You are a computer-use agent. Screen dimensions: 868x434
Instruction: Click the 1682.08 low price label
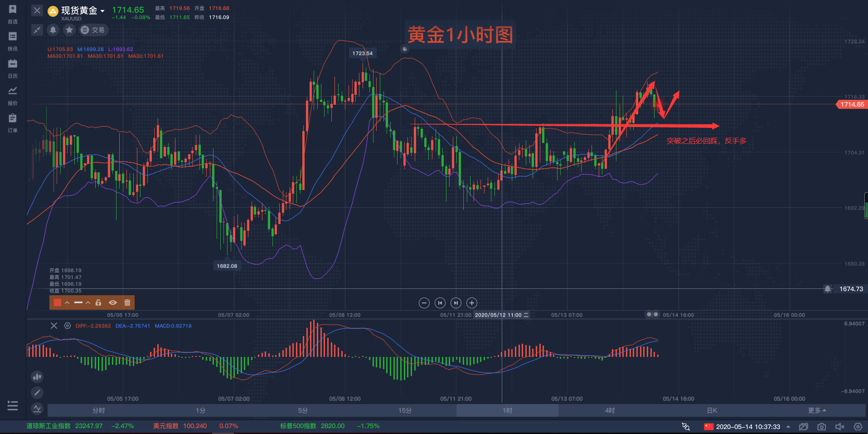pos(227,266)
